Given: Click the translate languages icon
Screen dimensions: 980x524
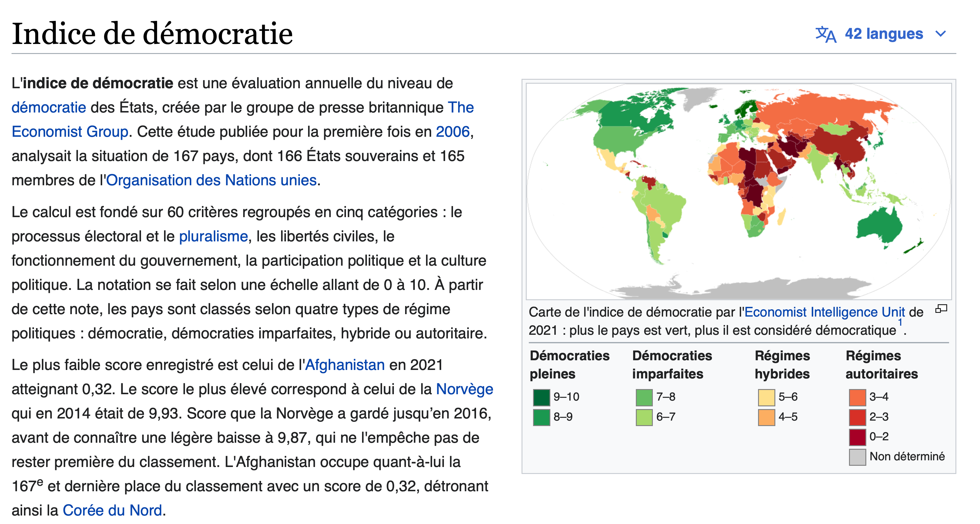Looking at the screenshot, I should 826,34.
